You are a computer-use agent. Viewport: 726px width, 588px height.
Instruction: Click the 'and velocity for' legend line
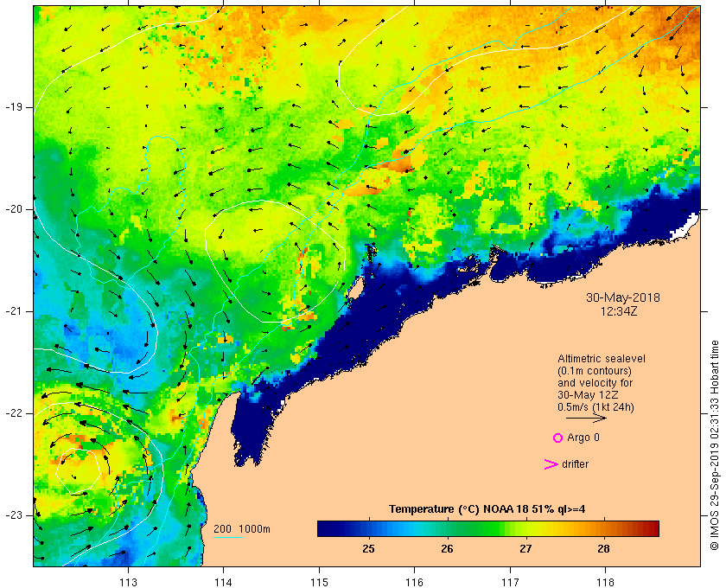click(x=595, y=383)
